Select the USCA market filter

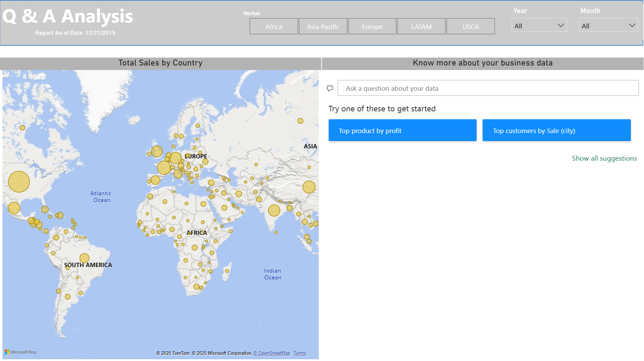pos(470,26)
